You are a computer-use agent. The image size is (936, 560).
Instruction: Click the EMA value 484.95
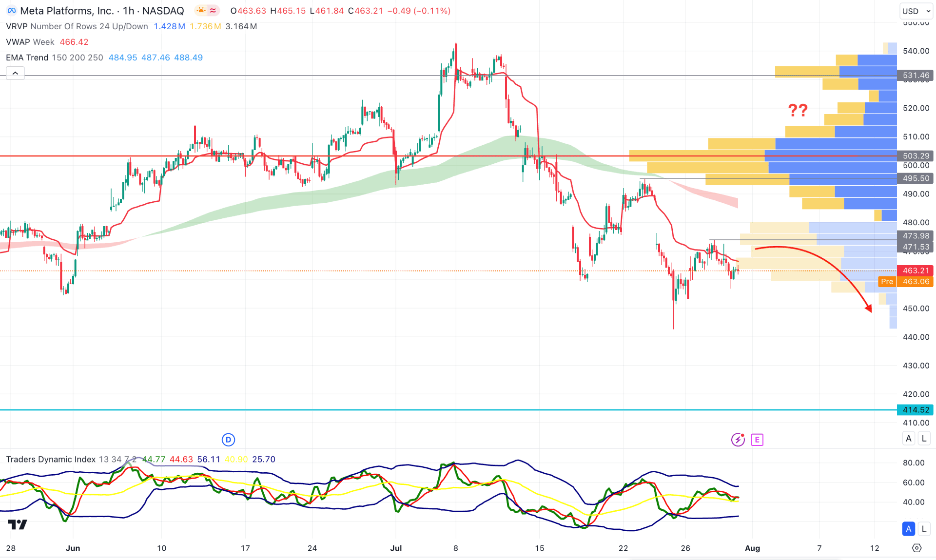123,58
